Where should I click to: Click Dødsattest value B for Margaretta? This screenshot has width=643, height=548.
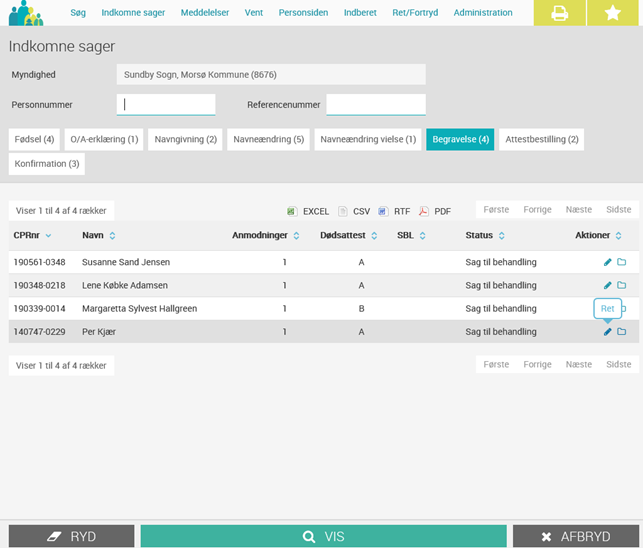(361, 308)
